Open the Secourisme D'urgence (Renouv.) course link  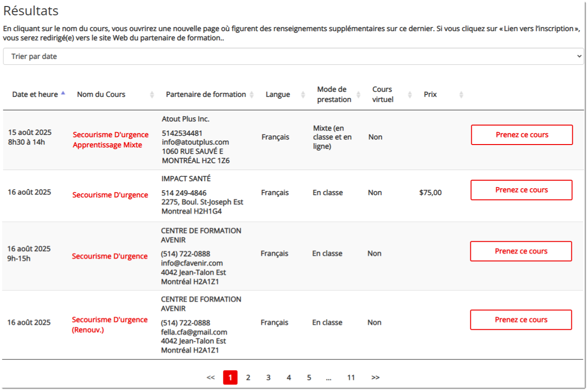[x=109, y=325]
